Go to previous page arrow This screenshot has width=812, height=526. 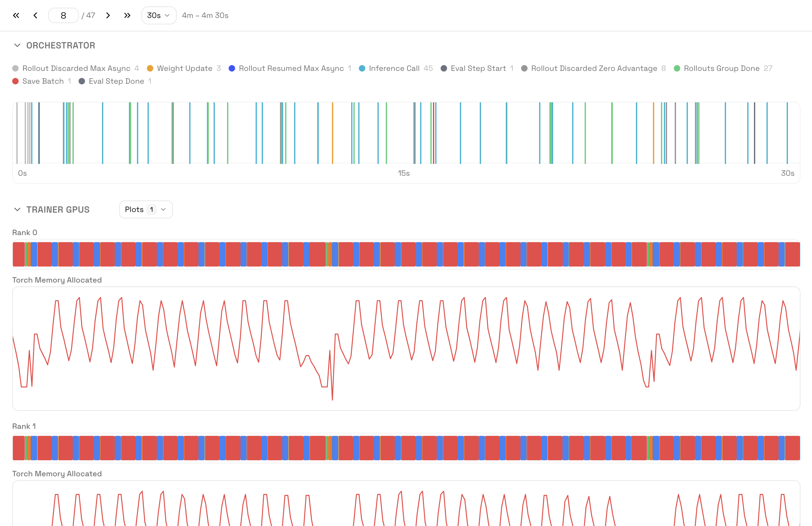[x=36, y=15]
